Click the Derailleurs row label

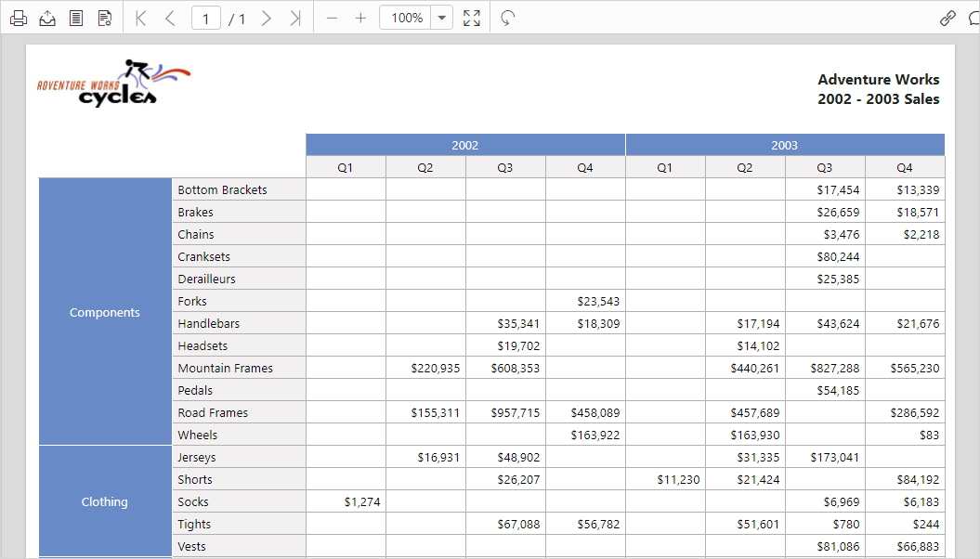click(206, 279)
